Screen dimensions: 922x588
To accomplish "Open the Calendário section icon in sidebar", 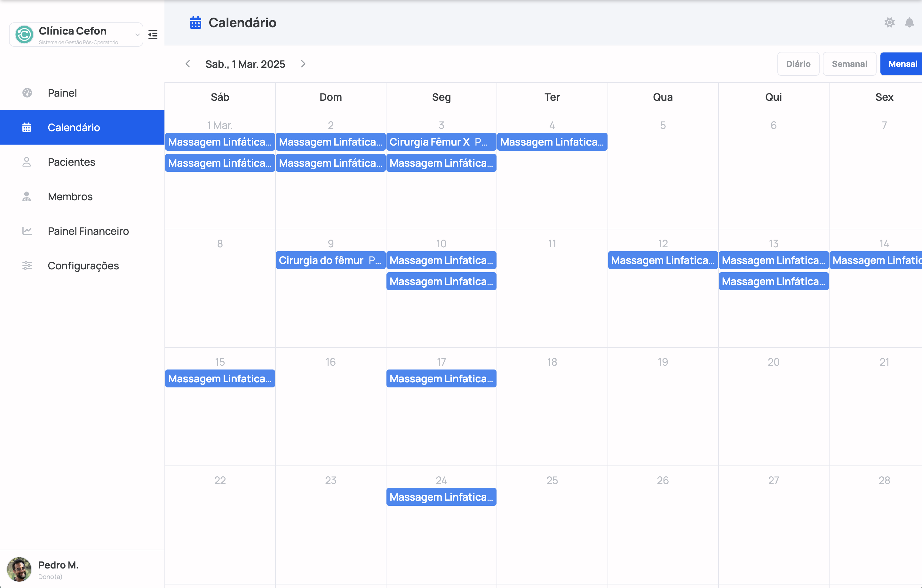I will pos(27,127).
